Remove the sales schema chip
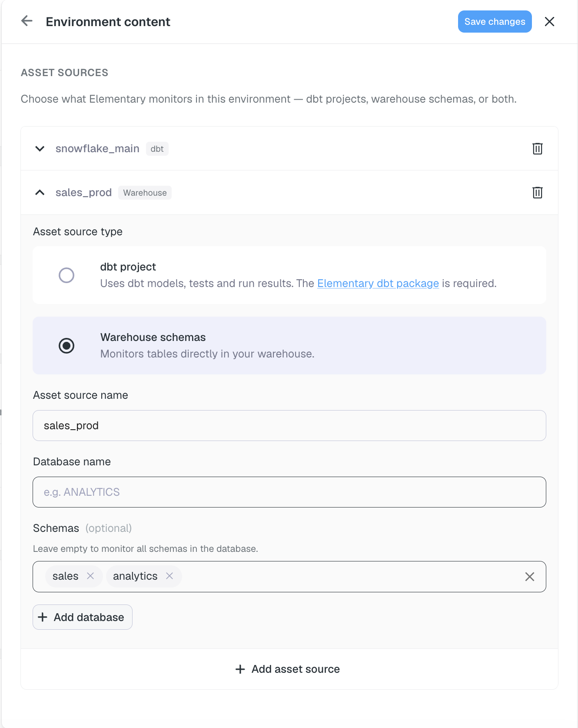 [90, 576]
